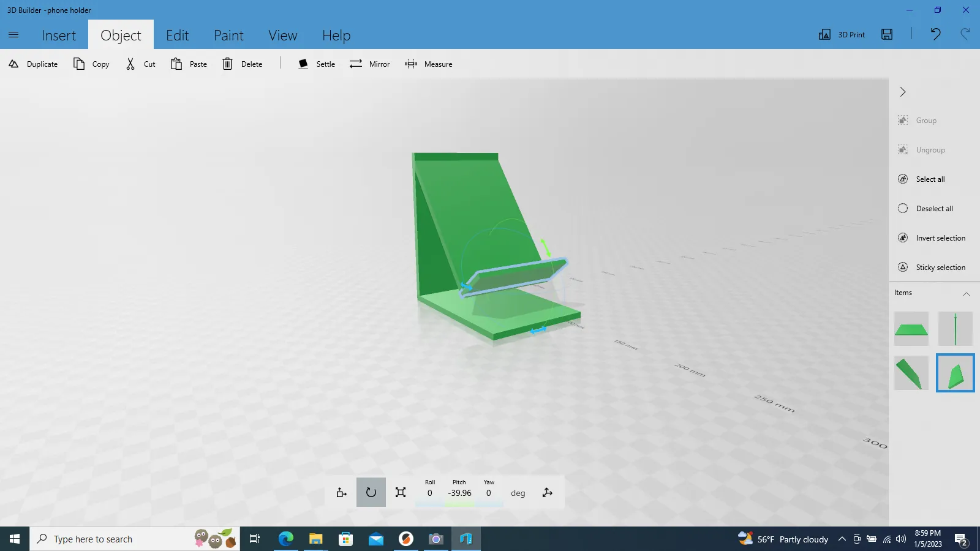Viewport: 980px width, 551px height.
Task: Select the flat base plate item thumbnail
Action: coord(911,329)
